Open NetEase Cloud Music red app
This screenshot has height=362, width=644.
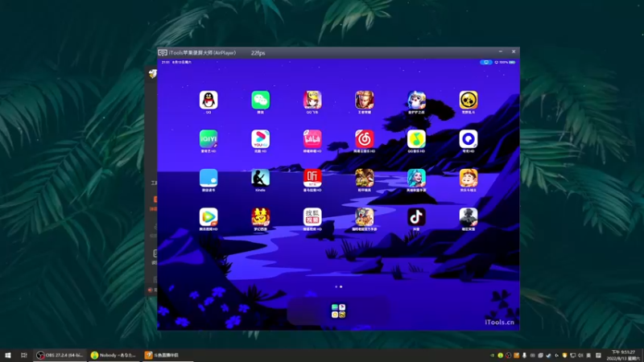(x=365, y=139)
